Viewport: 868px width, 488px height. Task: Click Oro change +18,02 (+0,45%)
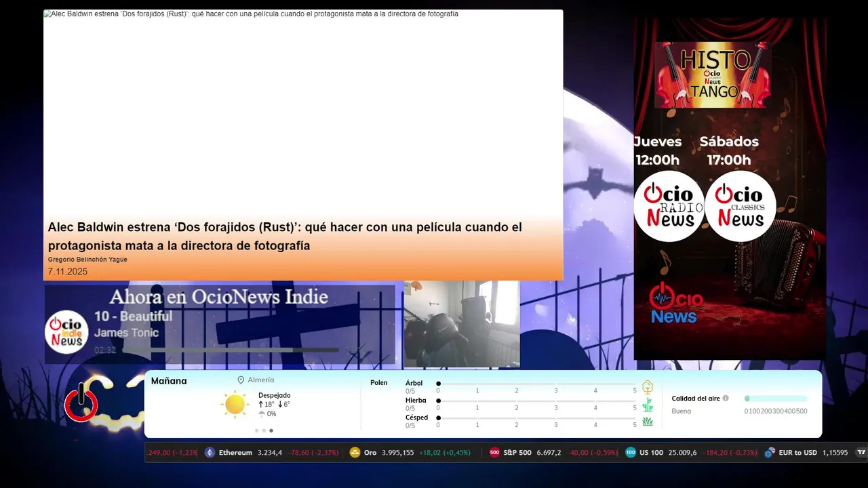click(x=445, y=453)
